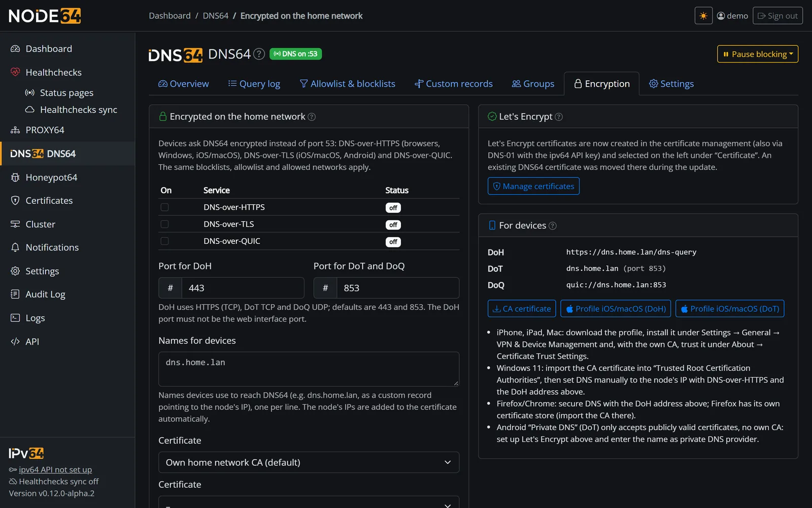
Task: Open the demo user account
Action: tap(732, 16)
